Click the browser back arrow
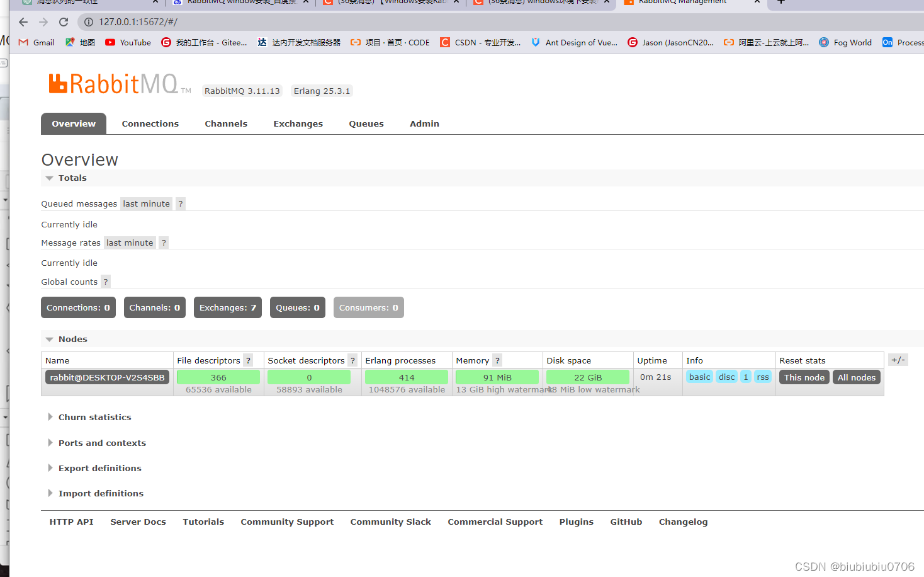Image resolution: width=924 pixels, height=577 pixels. point(23,22)
